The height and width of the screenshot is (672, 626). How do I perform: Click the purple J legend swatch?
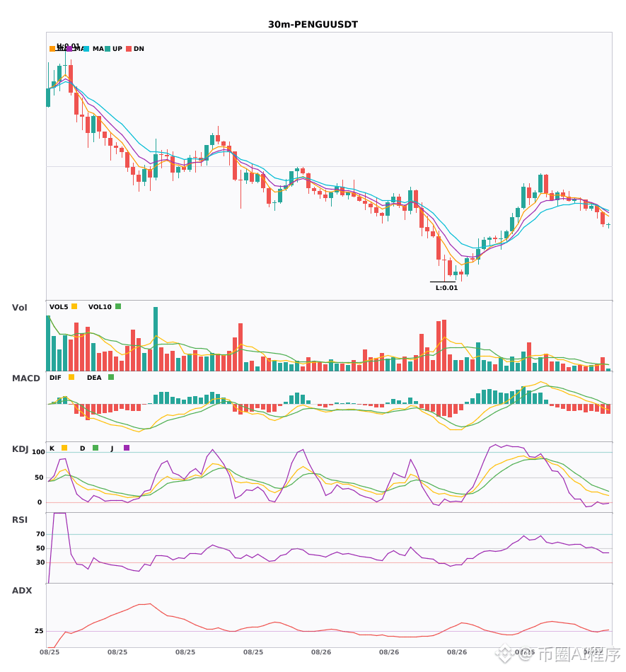[x=127, y=448]
